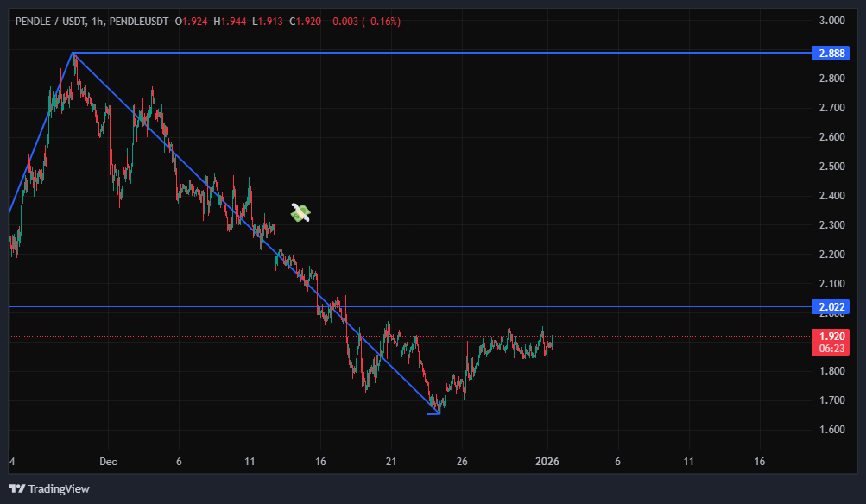866x504 pixels.
Task: Click the TradingView logo
Action: click(x=48, y=489)
